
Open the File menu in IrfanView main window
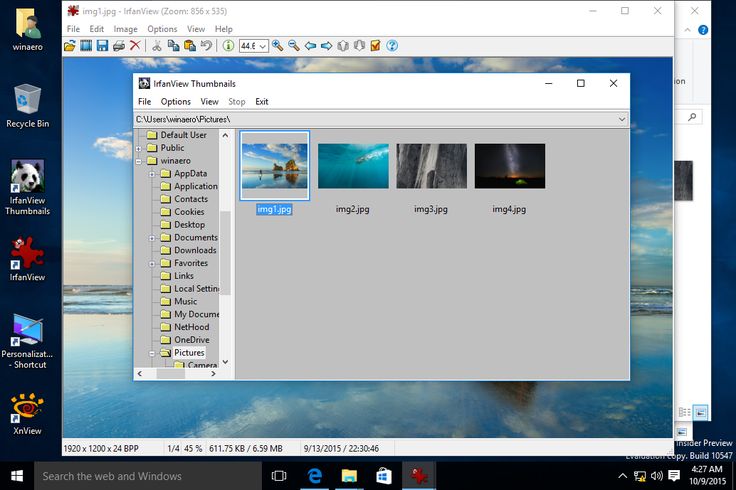point(73,29)
